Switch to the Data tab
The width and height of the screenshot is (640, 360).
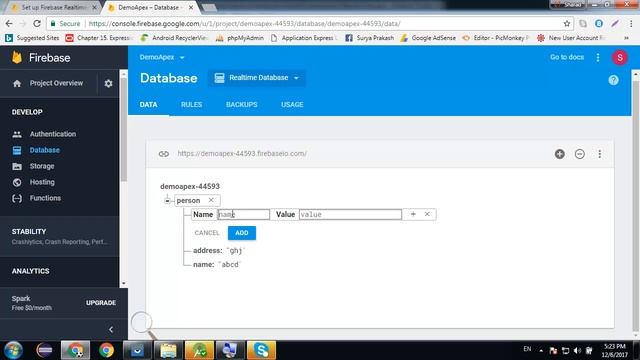click(148, 104)
